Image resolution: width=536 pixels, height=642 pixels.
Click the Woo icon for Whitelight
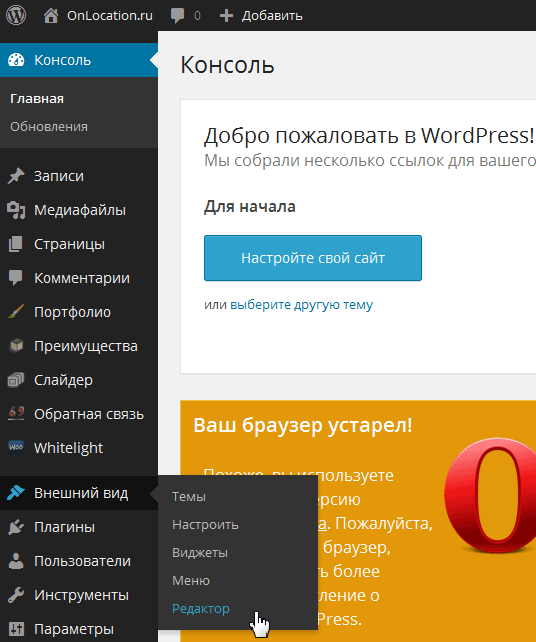tap(16, 447)
